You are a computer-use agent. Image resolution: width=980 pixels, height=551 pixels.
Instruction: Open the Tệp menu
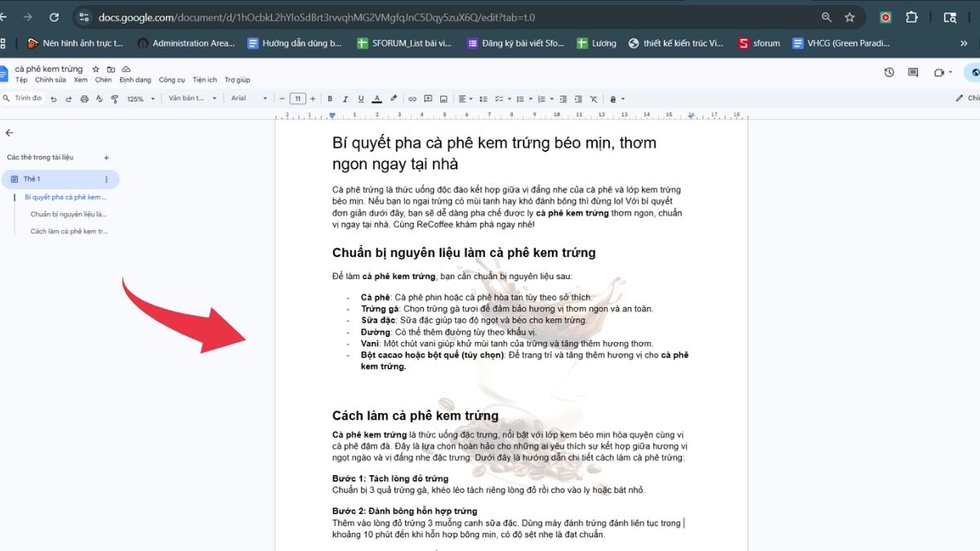pos(21,80)
